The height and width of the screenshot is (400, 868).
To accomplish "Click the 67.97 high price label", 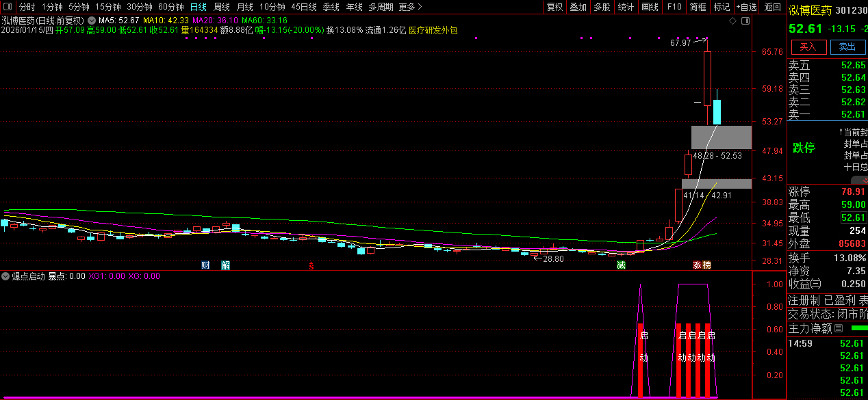I will tap(680, 43).
